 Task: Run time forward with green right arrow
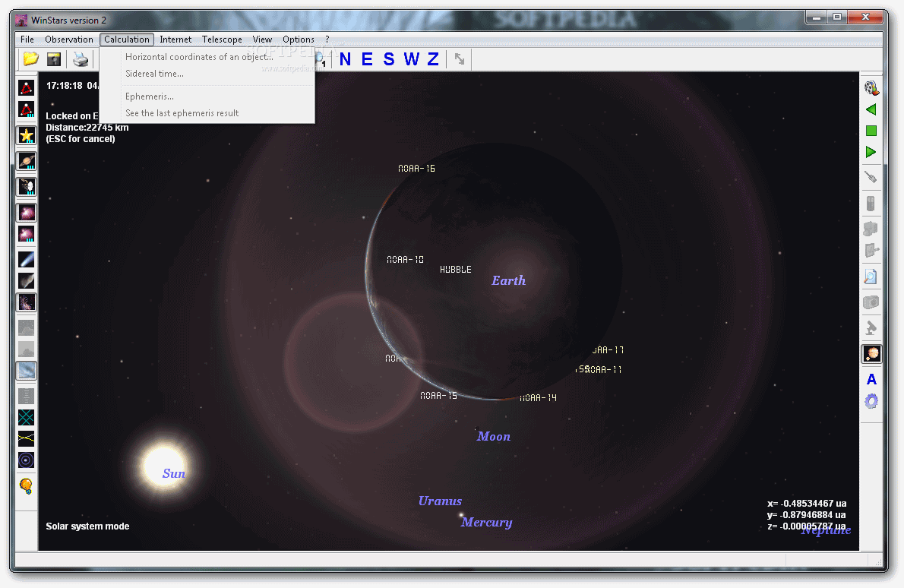(x=871, y=152)
